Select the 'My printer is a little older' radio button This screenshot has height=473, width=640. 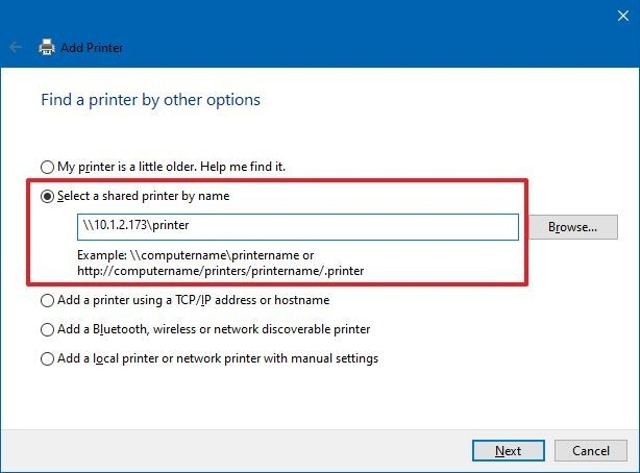47,166
